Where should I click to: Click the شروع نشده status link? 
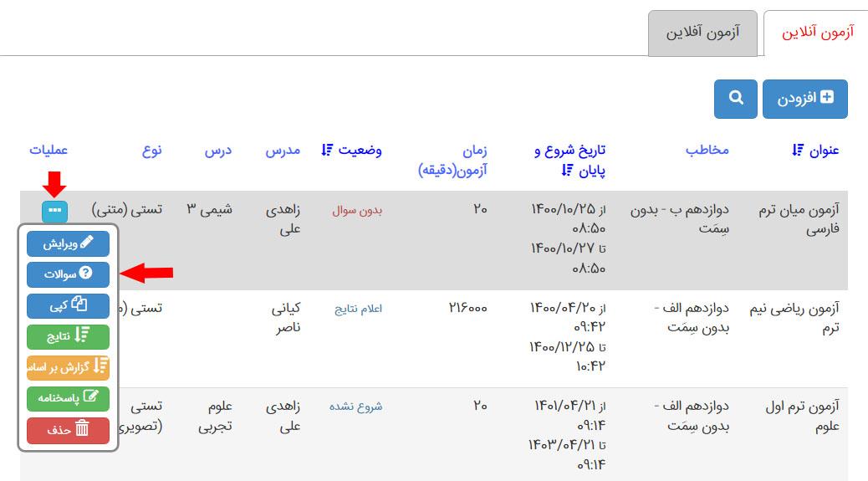click(x=355, y=407)
